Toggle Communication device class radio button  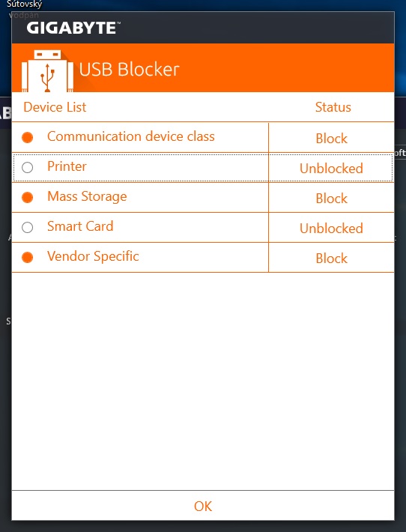coord(28,137)
